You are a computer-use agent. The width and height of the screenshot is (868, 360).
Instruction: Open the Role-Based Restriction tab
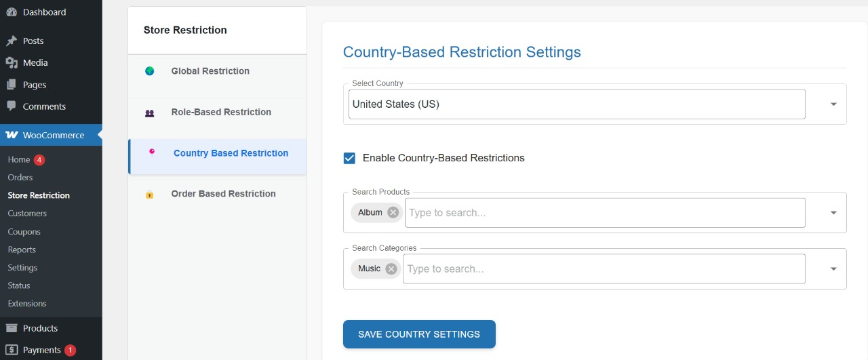click(x=221, y=112)
